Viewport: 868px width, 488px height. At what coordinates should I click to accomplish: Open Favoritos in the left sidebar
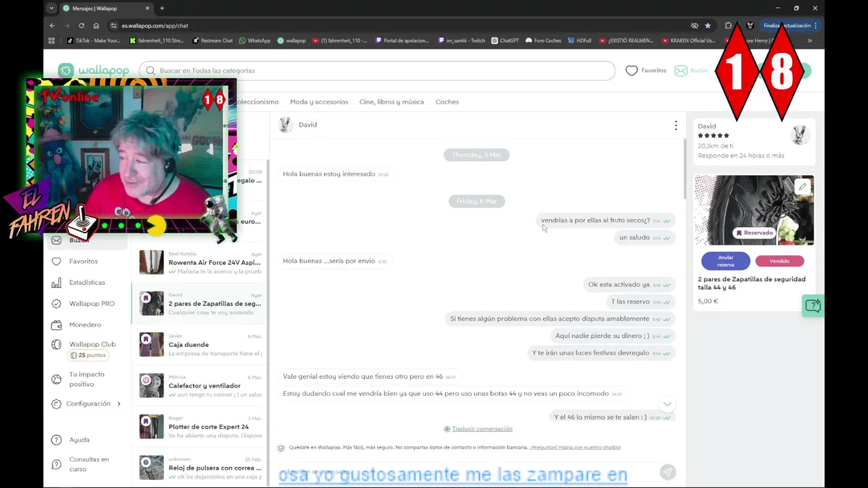[x=83, y=261]
